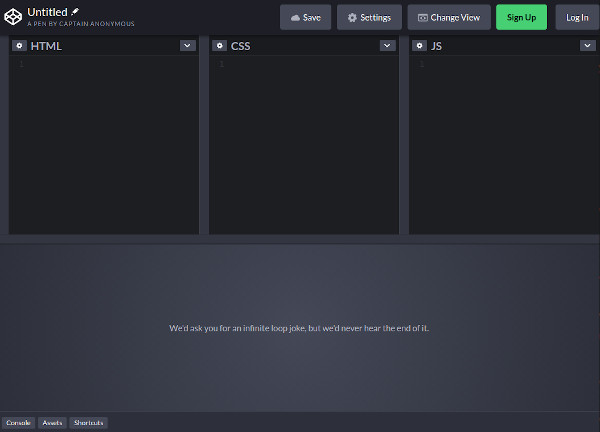Viewport: 600px width, 432px height.
Task: Click the JS panel heading
Action: pyautogui.click(x=436, y=46)
